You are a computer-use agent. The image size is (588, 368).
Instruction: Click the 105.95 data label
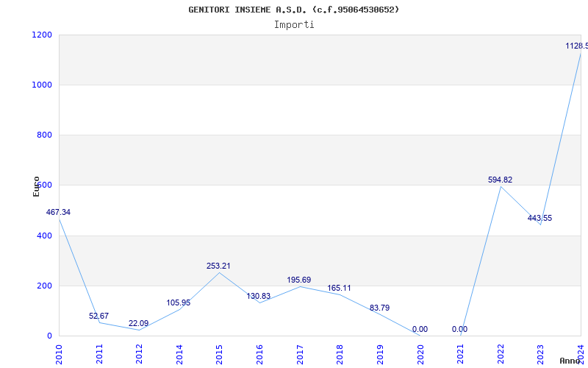click(x=179, y=302)
